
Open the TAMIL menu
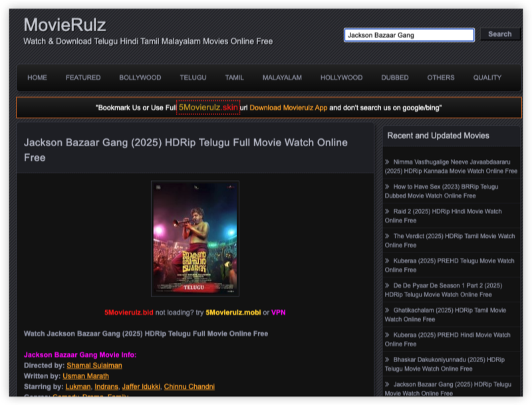point(235,78)
